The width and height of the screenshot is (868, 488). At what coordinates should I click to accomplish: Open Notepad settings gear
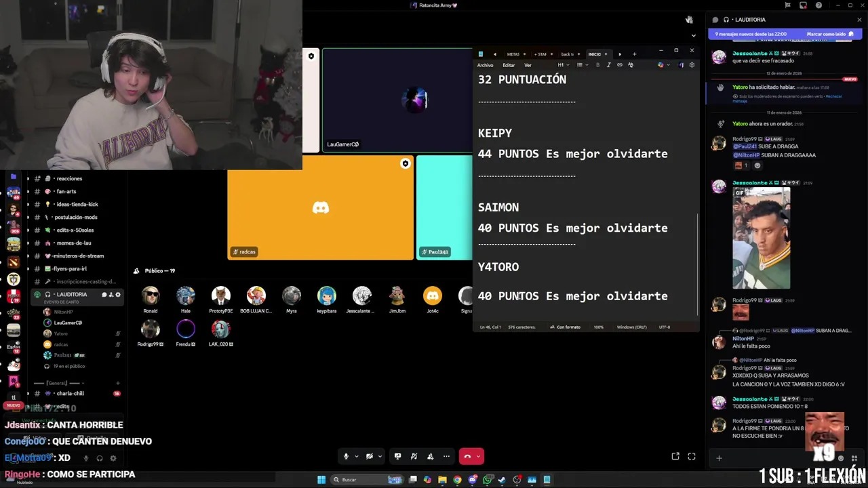tap(692, 65)
